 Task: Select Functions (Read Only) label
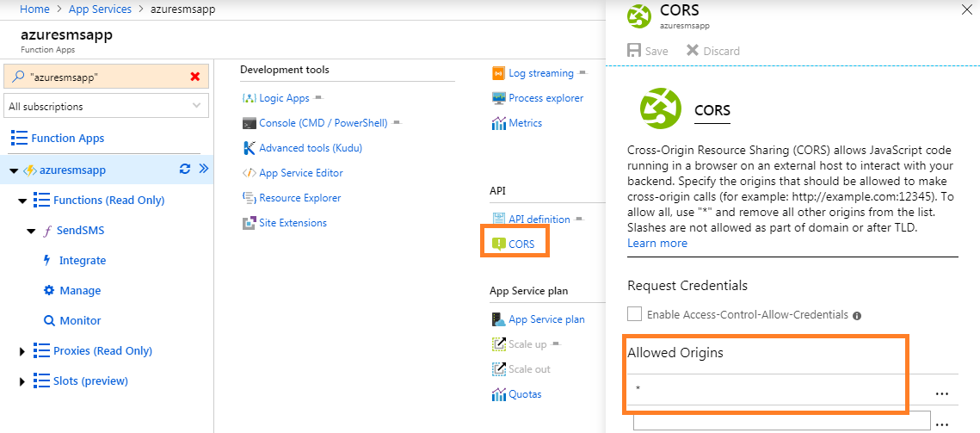108,201
